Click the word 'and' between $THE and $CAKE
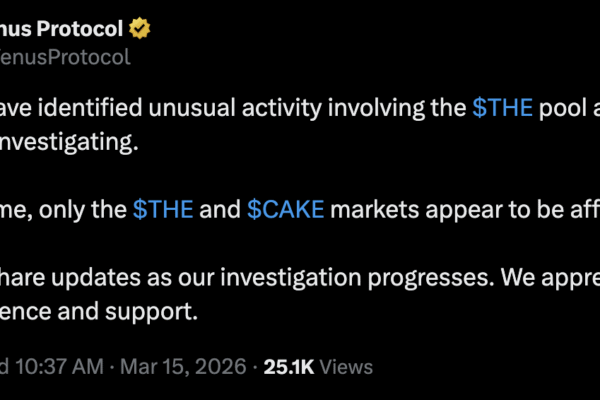600x400 pixels. coord(220,209)
